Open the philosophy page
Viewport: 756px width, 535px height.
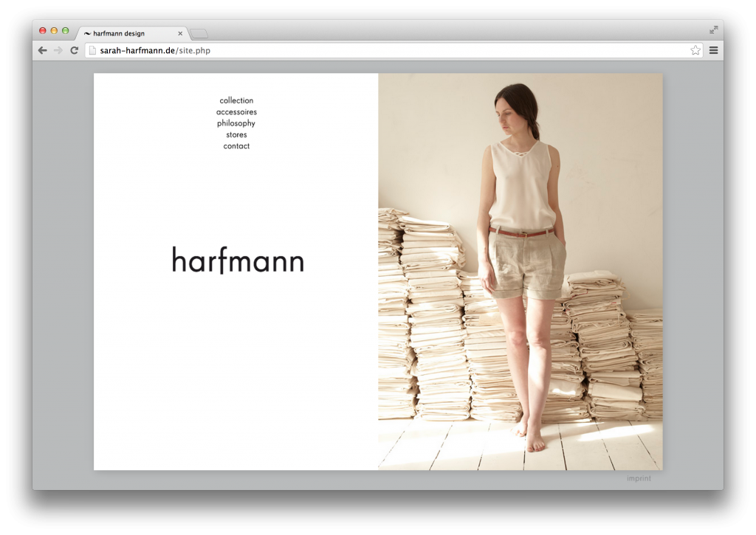pos(236,123)
